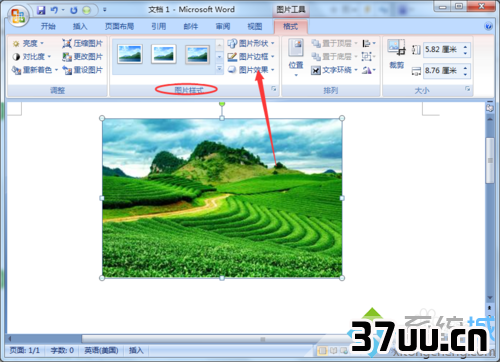Click Change Picture (更改图片)

coord(82,57)
